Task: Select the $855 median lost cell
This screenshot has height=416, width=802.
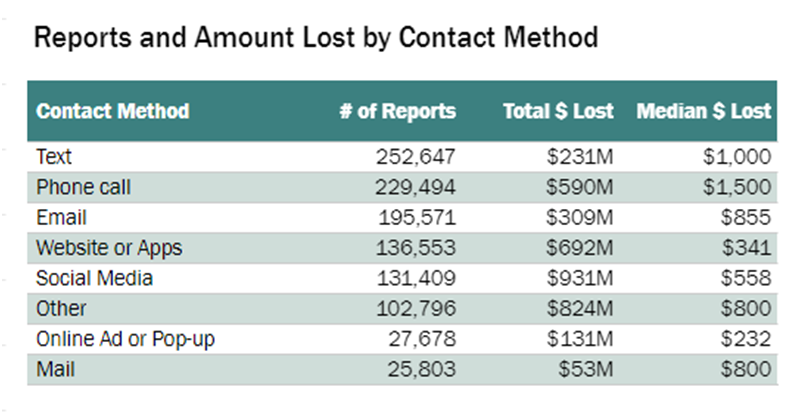Action: pyautogui.click(x=746, y=217)
